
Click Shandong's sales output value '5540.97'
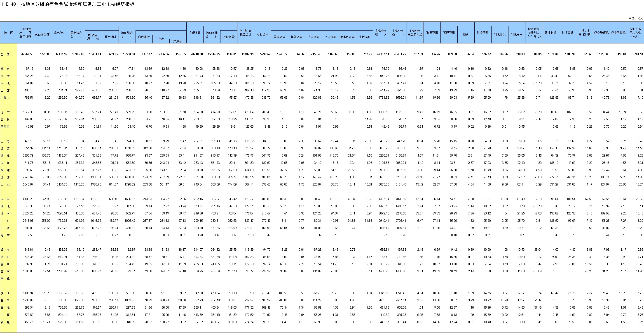click(28, 185)
